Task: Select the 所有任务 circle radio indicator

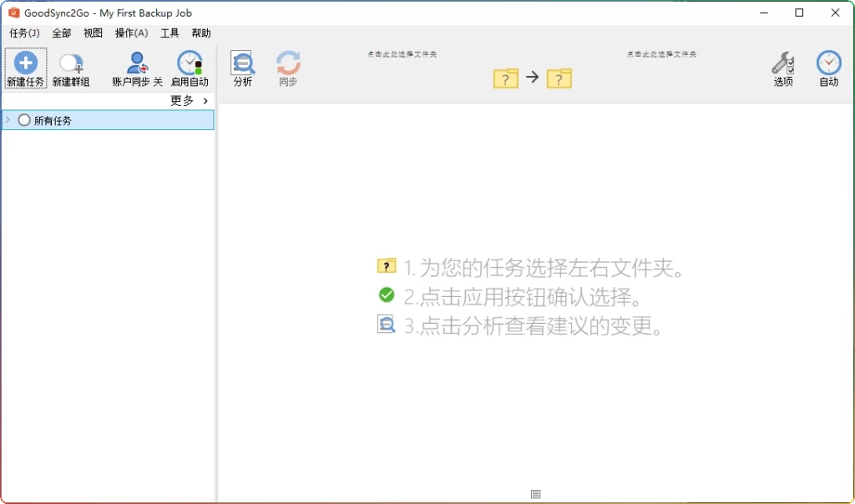Action: pyautogui.click(x=24, y=120)
